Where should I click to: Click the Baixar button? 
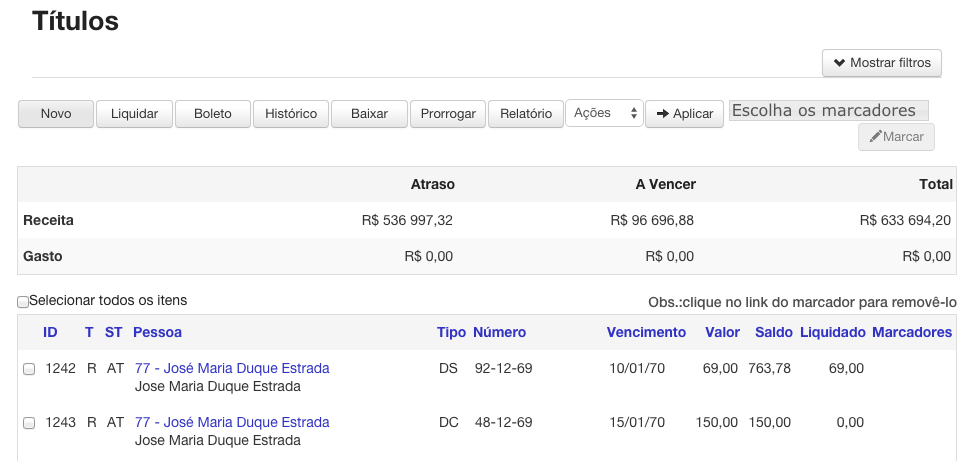[369, 114]
